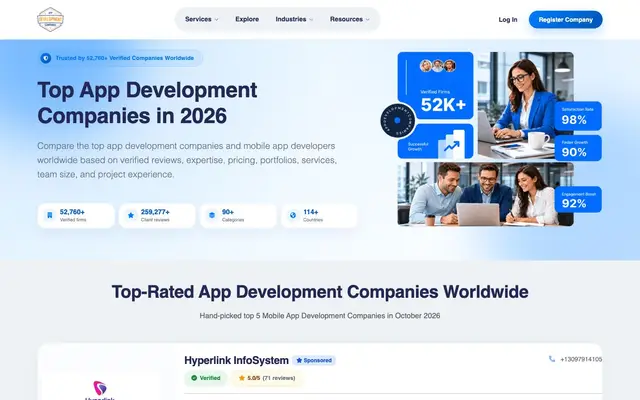Click 'Trusted by 52,760+ Verified Companies Worldwide' text
Viewport: 640px width, 400px height.
[124, 58]
